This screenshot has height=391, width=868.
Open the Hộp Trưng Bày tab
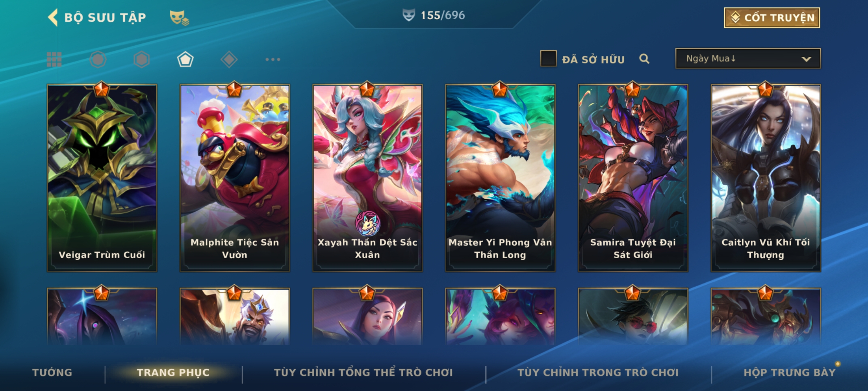click(x=790, y=373)
